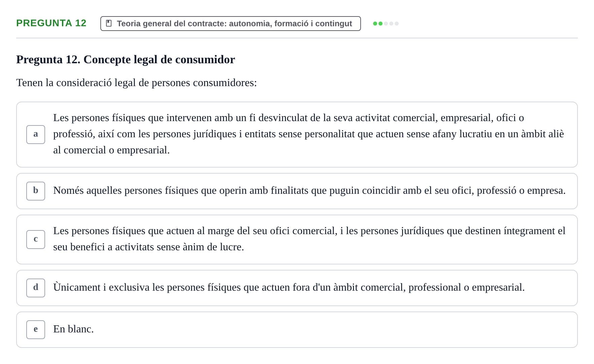Click answer text starting 'Ùnicament i exclusiva'
Image resolution: width=594 pixels, height=364 pixels.
(289, 287)
